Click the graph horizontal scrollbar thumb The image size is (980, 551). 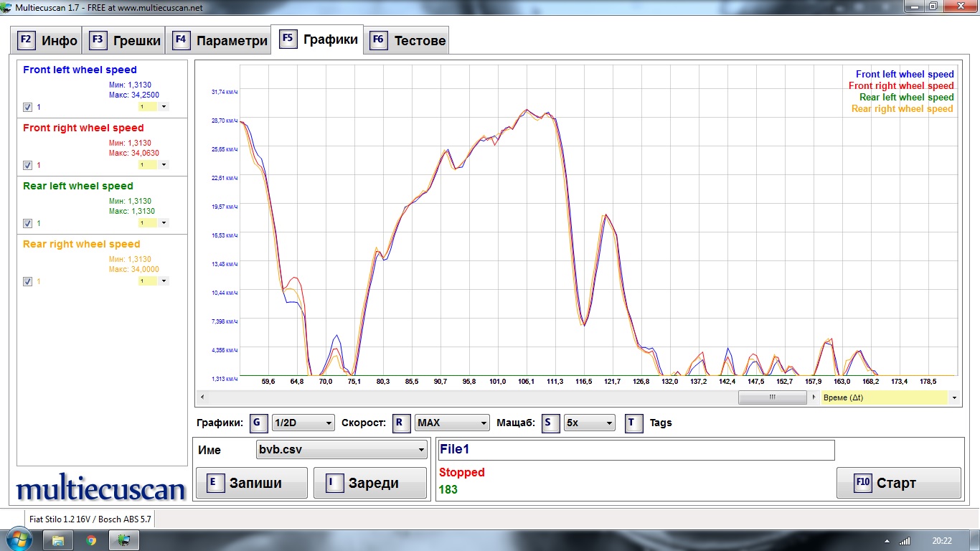tap(772, 397)
